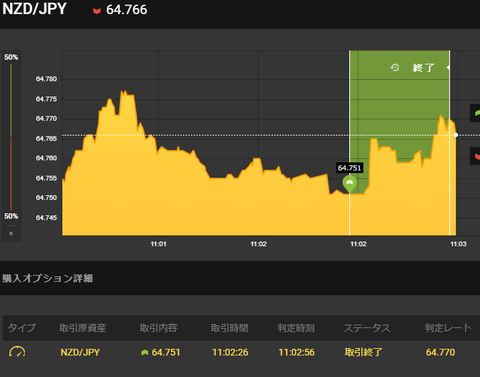
Task: Click the 64.751 entry rate in option row
Action: pos(166,352)
